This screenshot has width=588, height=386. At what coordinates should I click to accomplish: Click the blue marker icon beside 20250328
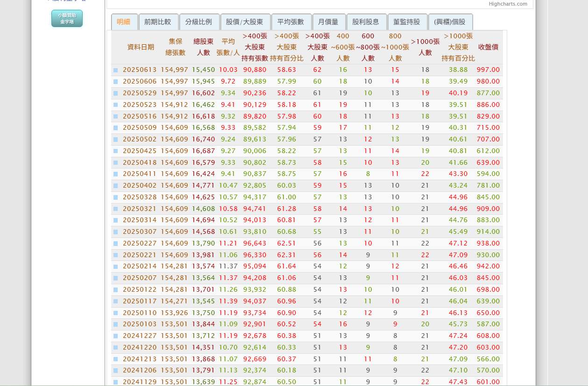115,197
